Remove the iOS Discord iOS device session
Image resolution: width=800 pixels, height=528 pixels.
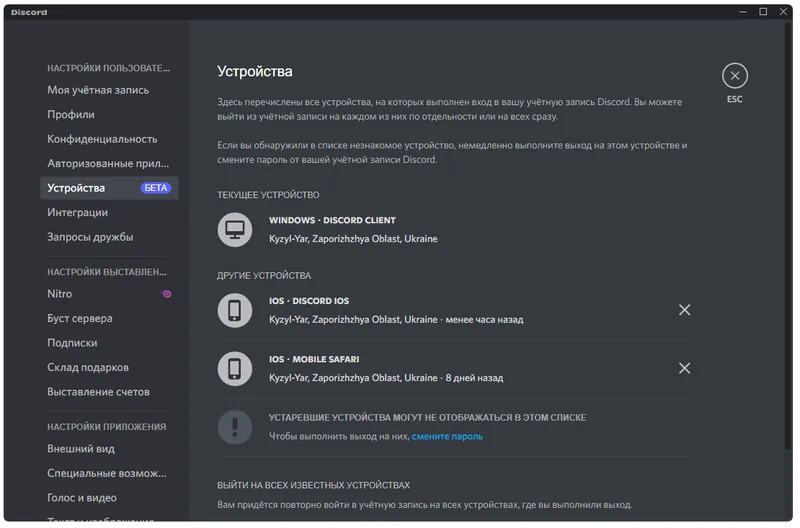pos(684,310)
